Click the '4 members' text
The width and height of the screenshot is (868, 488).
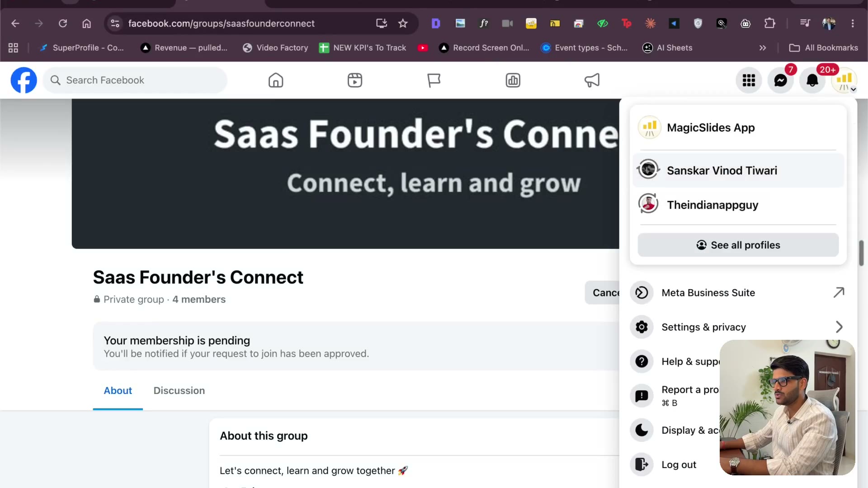tap(199, 300)
